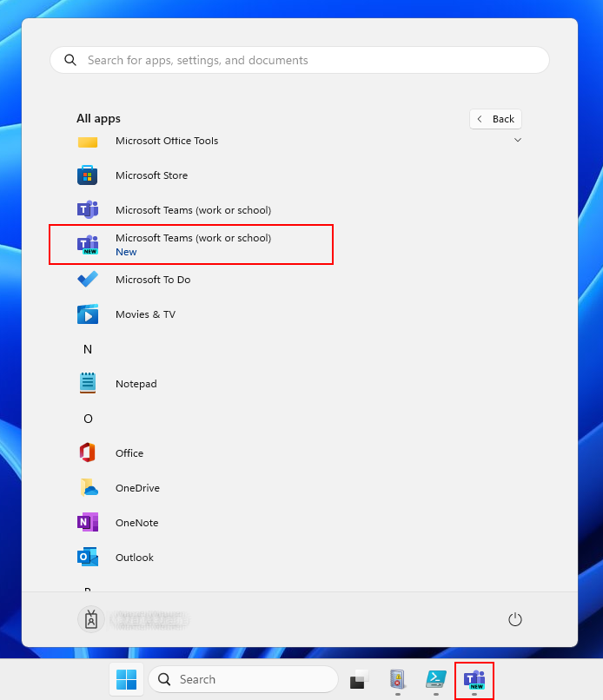The image size is (603, 700).
Task: Select 'Microsoft Office Tools' text label
Action: [x=167, y=141]
